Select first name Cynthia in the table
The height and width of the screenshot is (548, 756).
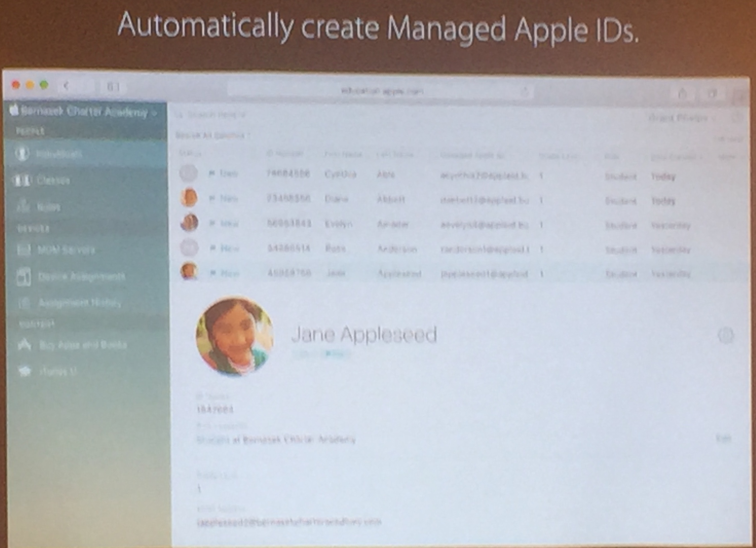pyautogui.click(x=340, y=174)
